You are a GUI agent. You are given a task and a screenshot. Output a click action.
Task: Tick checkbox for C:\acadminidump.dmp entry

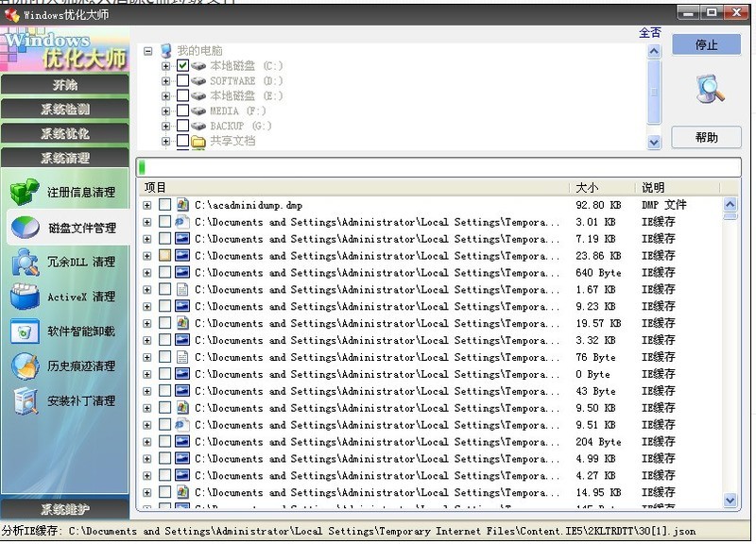(x=164, y=205)
